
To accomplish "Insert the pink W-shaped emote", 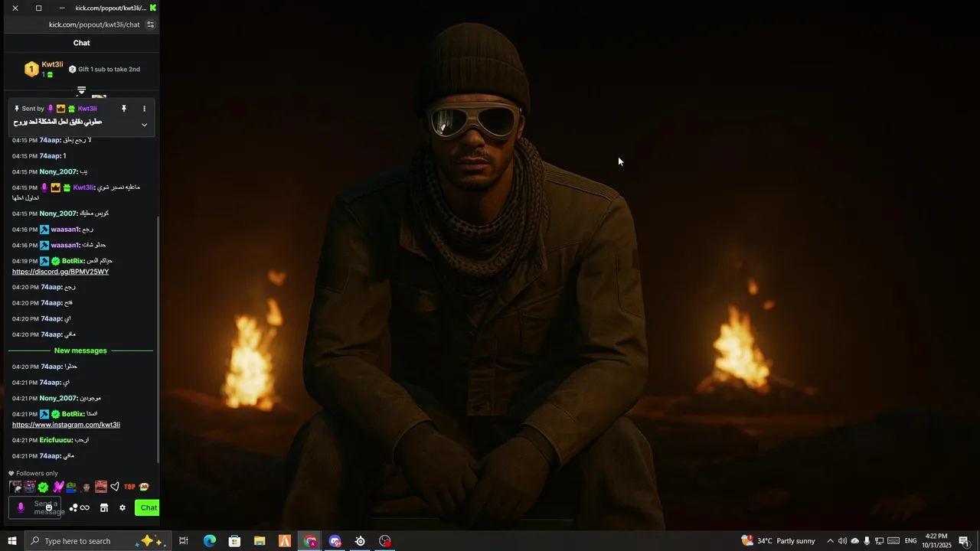I will coord(58,487).
